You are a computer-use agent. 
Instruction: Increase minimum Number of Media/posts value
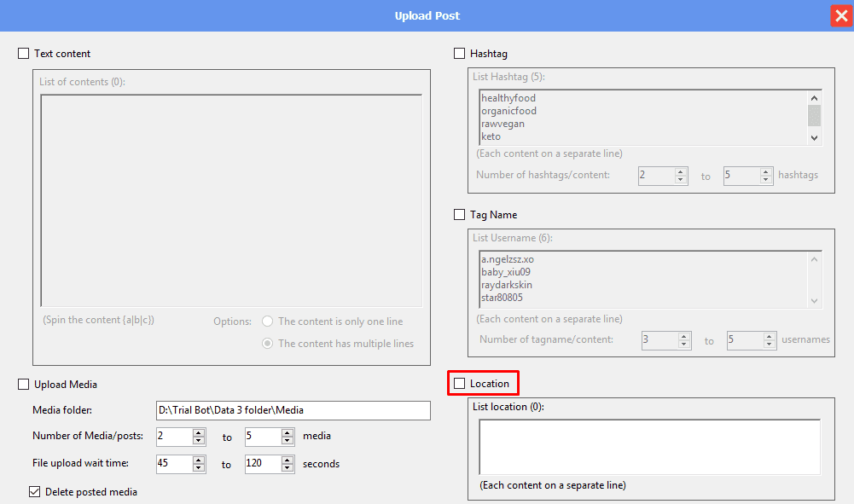pos(199,432)
